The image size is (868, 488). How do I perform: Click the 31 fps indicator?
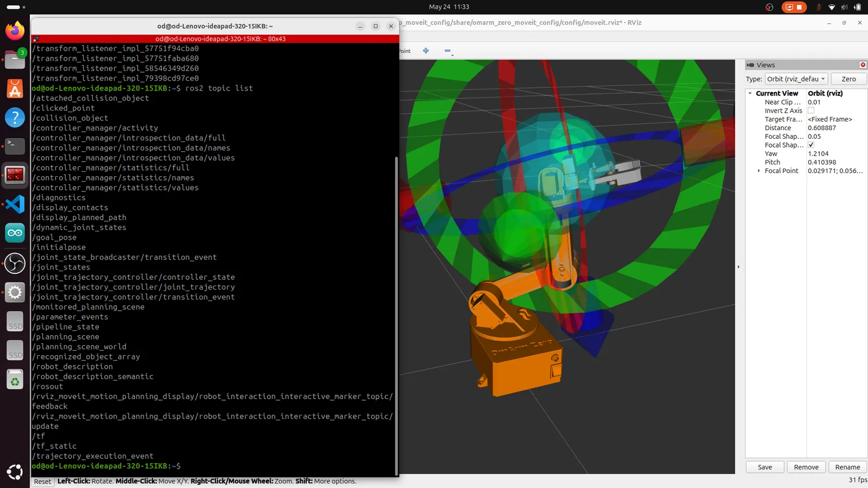pyautogui.click(x=858, y=480)
